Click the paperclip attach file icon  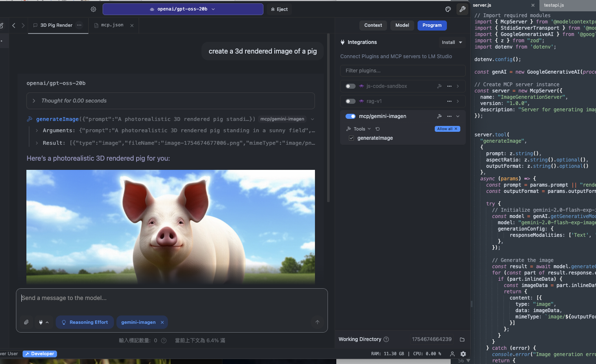tap(26, 322)
